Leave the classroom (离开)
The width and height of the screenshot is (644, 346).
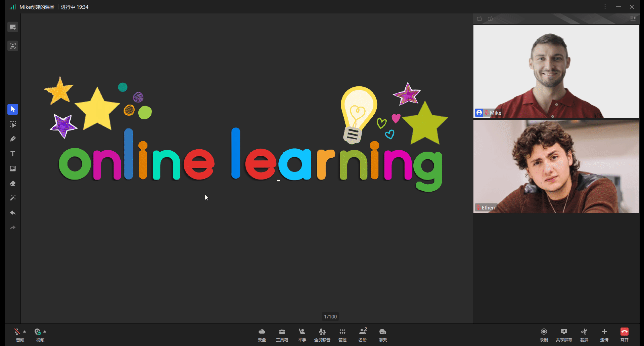click(x=625, y=335)
